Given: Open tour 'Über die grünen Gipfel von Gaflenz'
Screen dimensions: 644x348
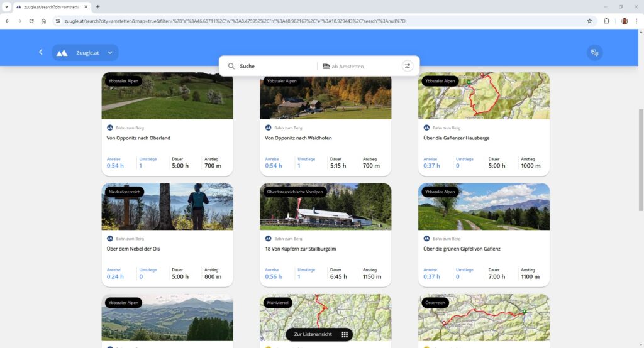Looking at the screenshot, I should pyautogui.click(x=462, y=249).
